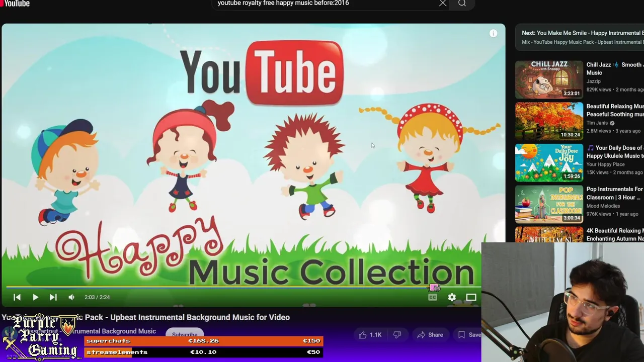
Task: Open the video info card icon
Action: (493, 33)
